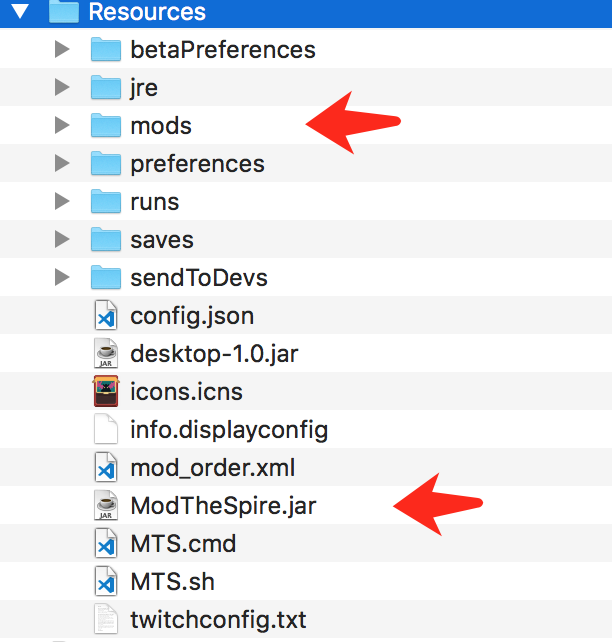Select the preferences folder name
The width and height of the screenshot is (612, 642).
197,164
